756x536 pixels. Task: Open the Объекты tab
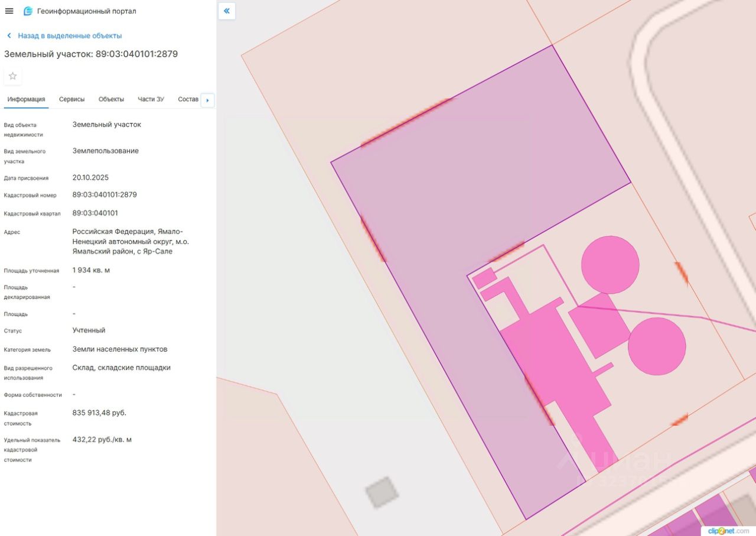112,99
